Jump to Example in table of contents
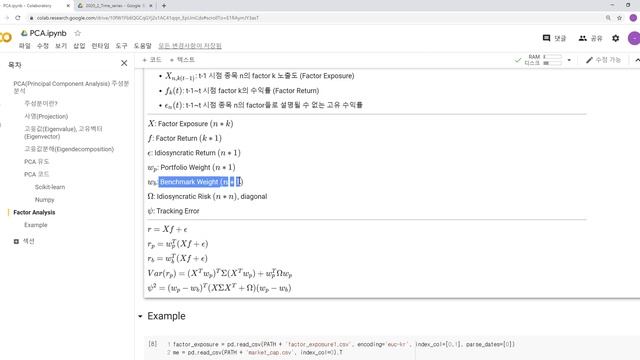The width and height of the screenshot is (640, 360). click(x=36, y=225)
